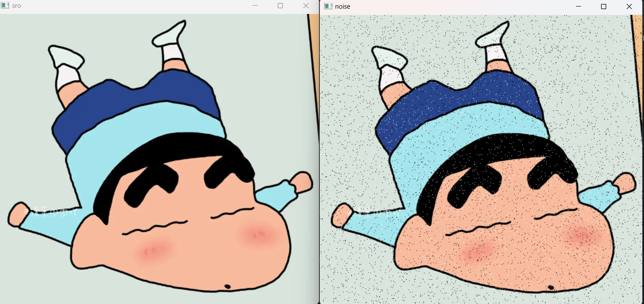Maximize the noise window
644x304 pixels.
pyautogui.click(x=603, y=7)
